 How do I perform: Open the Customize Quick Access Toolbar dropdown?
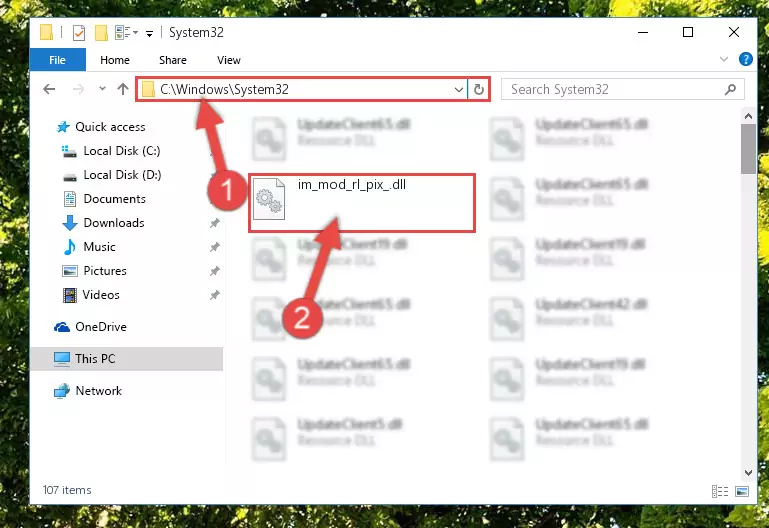click(x=149, y=33)
